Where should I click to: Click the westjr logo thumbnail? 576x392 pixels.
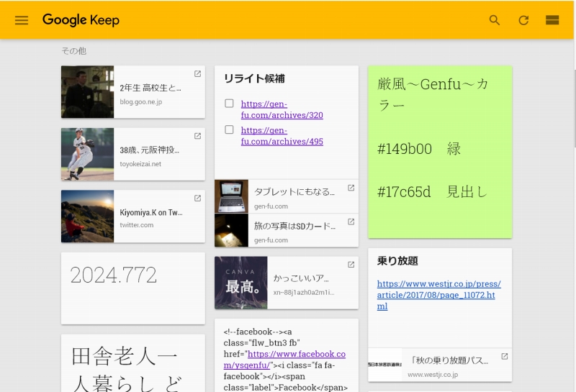(385, 365)
